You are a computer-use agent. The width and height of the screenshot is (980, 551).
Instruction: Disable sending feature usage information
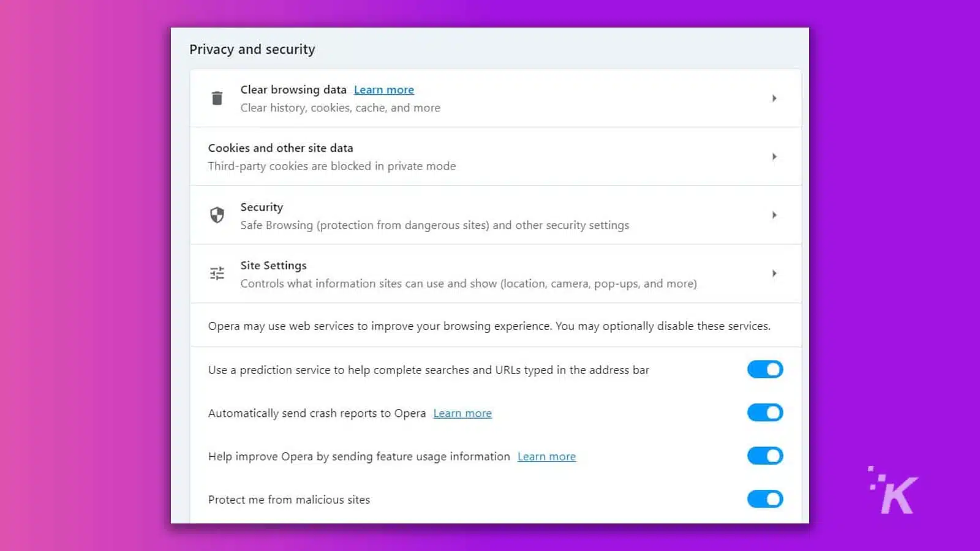point(765,455)
